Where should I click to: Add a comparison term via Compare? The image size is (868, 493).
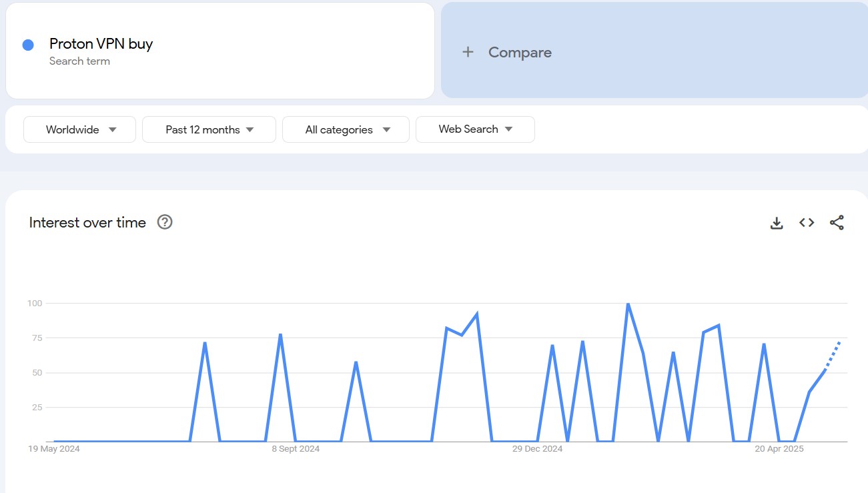click(x=655, y=50)
